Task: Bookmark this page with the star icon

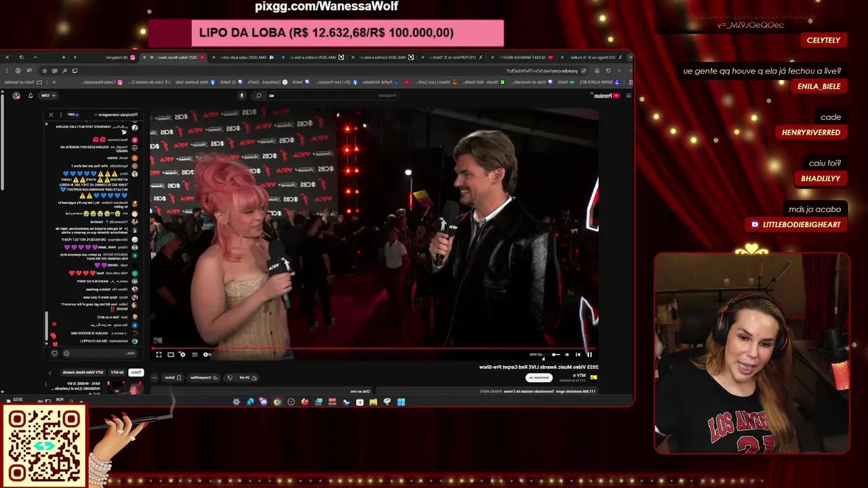Action: click(45, 70)
